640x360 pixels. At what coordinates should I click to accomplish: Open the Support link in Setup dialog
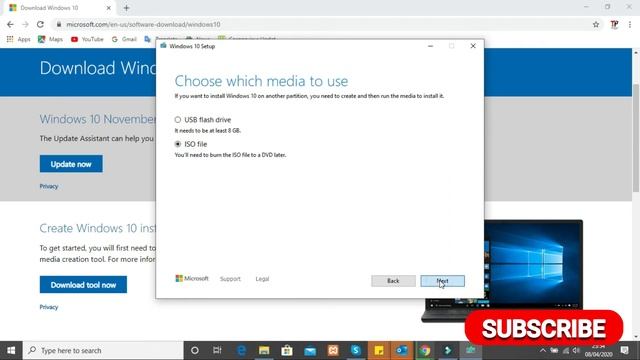[230, 279]
